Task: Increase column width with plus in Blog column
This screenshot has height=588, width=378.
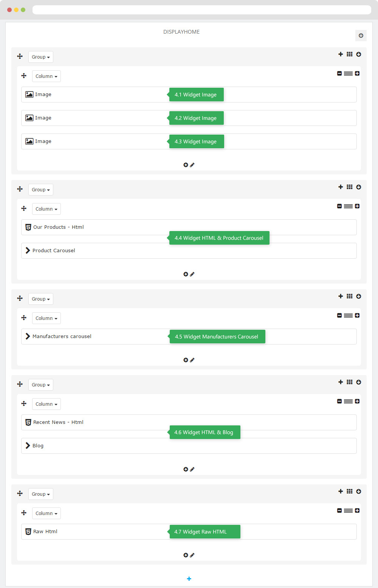Action: click(x=357, y=401)
